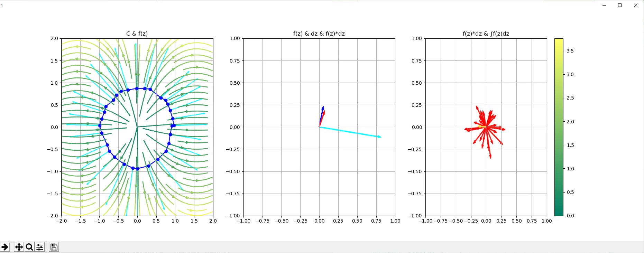Open the Configure subplots sliders tool
The height and width of the screenshot is (253, 644).
40,247
